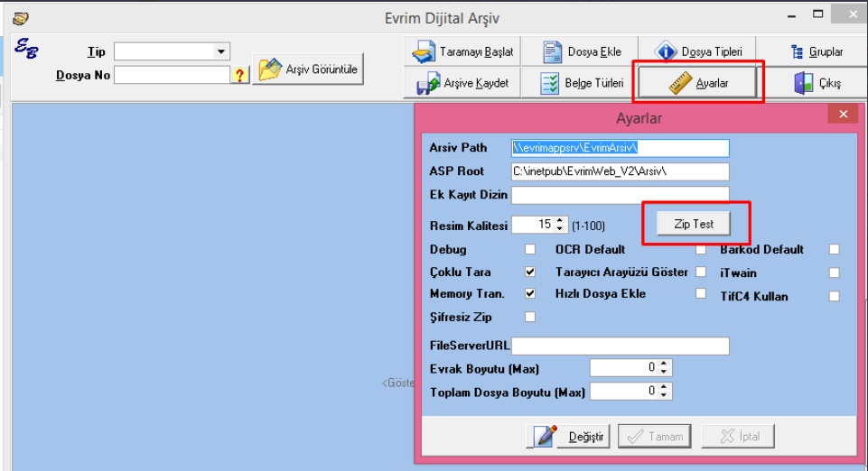Open the Tip dropdown
Screen dimensions: 868x471
coord(221,51)
